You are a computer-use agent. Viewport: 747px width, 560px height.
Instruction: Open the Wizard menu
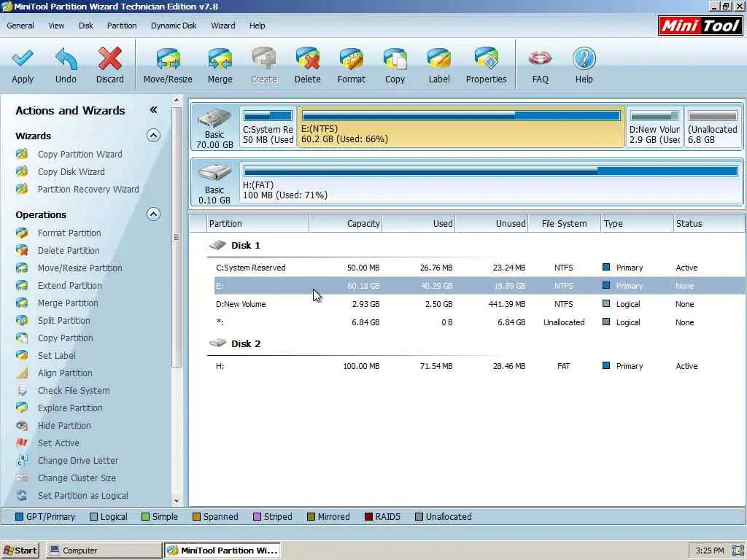click(x=223, y=26)
